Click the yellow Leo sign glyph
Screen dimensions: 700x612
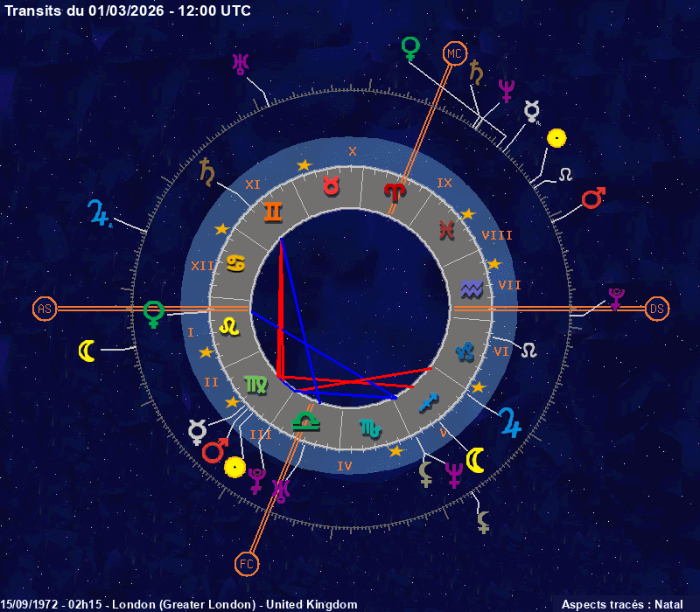227,325
